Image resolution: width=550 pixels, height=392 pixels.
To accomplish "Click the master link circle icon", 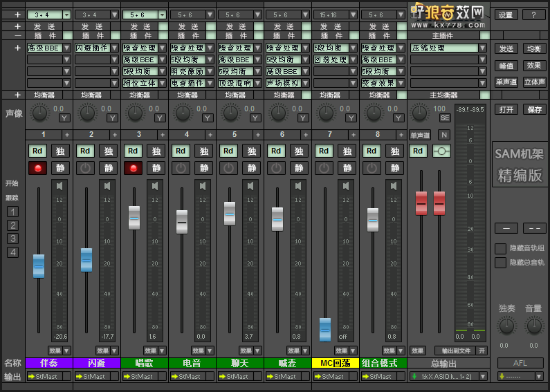I will [441, 151].
